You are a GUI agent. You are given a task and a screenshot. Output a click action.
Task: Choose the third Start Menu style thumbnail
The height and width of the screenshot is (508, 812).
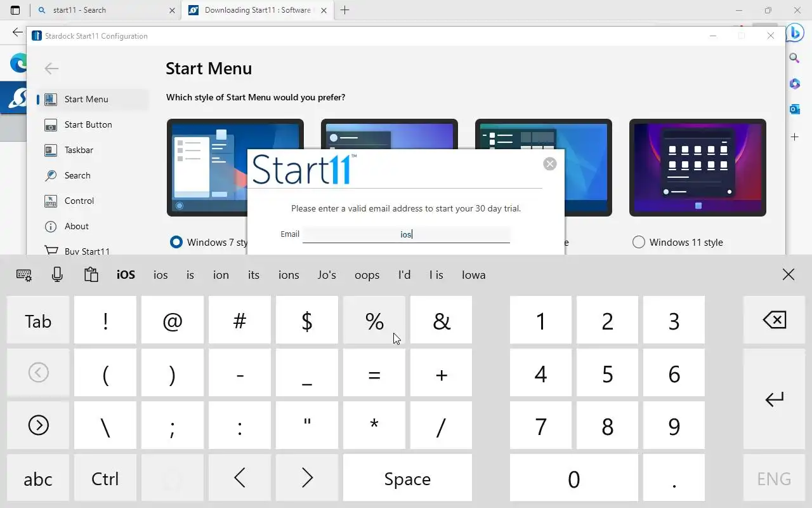pos(544,168)
